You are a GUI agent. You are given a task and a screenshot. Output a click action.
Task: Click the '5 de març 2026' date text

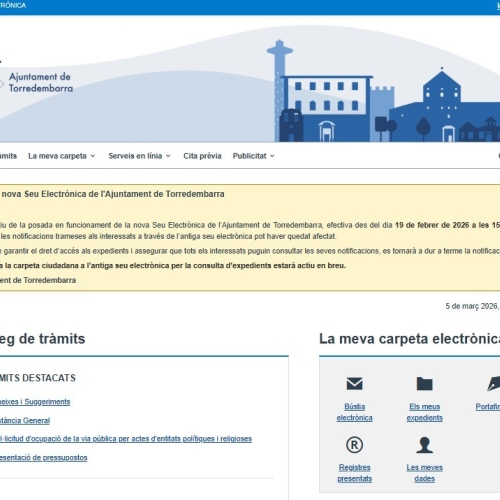[x=471, y=306]
